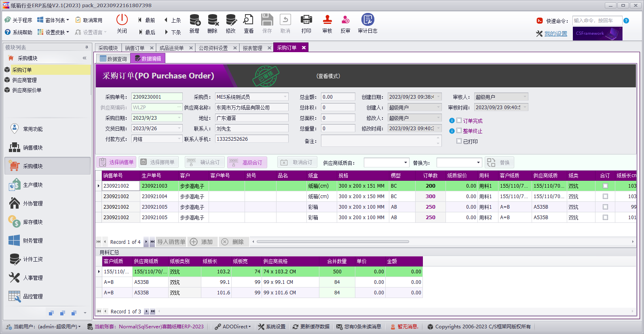Image resolution: width=644 pixels, height=334 pixels.
Task: Click the order grid horizontal scrollbar
Action: pyautogui.click(x=333, y=242)
